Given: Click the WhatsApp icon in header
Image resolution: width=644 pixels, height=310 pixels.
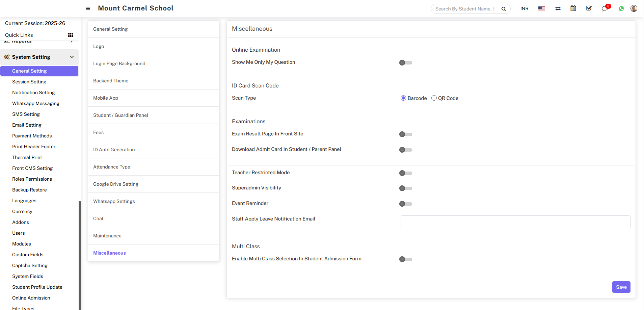Looking at the screenshot, I should click(x=621, y=9).
